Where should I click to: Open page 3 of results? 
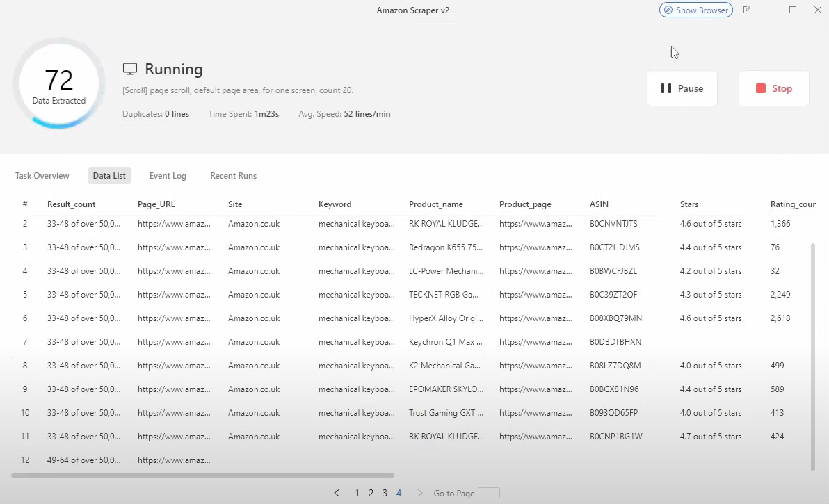click(x=385, y=493)
